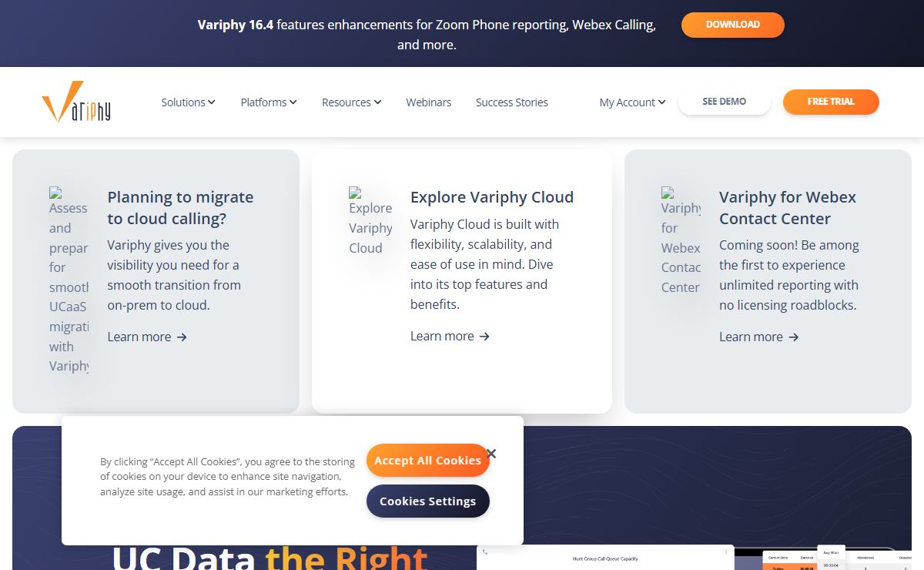
Task: Click the Variphy logo
Action: (76, 102)
